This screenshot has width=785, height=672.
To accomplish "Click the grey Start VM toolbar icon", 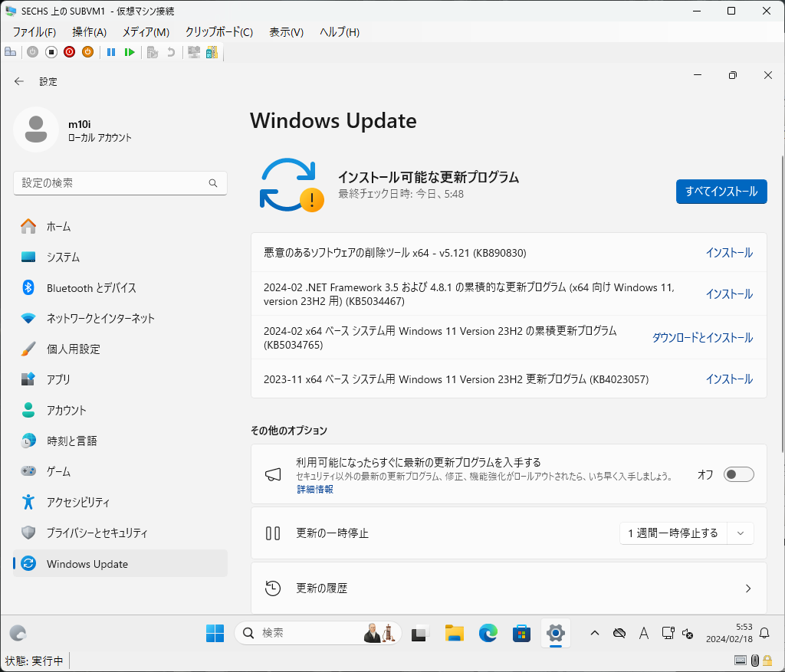I will coord(32,52).
